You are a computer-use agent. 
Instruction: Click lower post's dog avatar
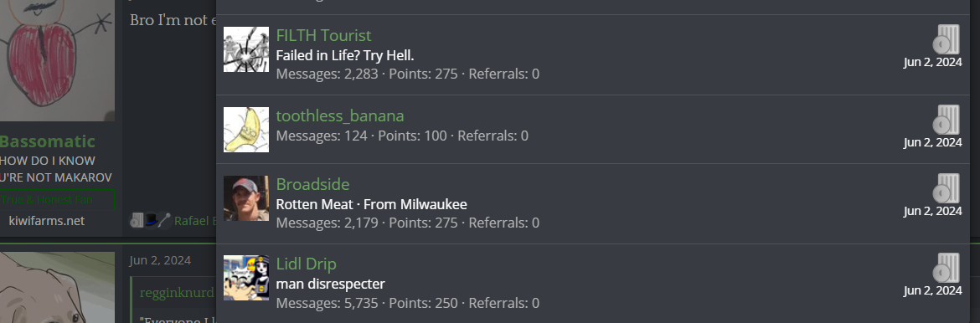(57, 288)
